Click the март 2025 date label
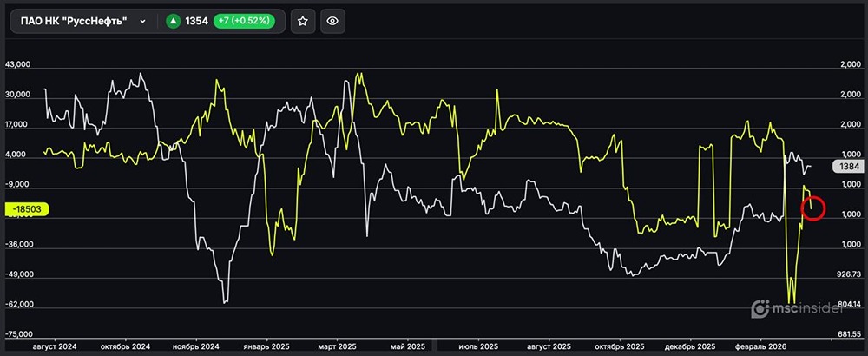The width and height of the screenshot is (868, 356). [337, 346]
